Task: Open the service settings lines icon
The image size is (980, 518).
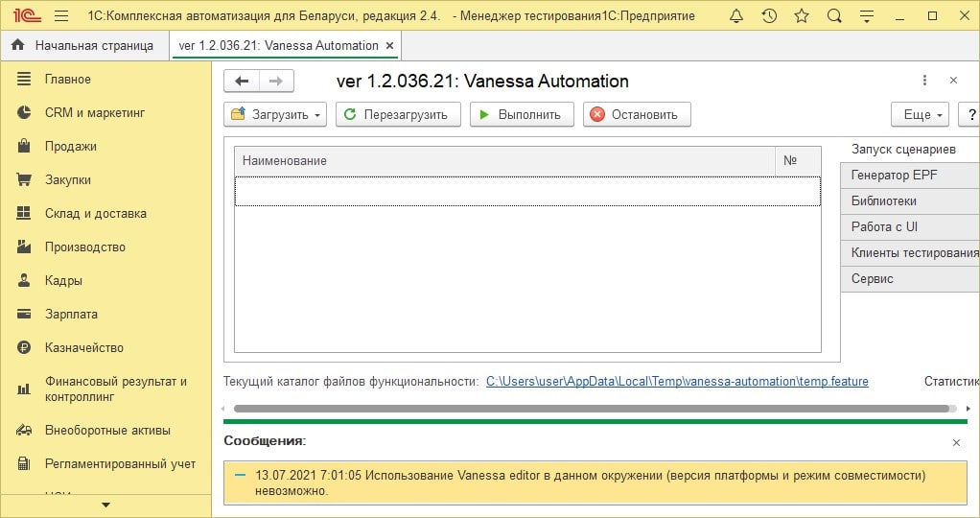Action: 866,16
